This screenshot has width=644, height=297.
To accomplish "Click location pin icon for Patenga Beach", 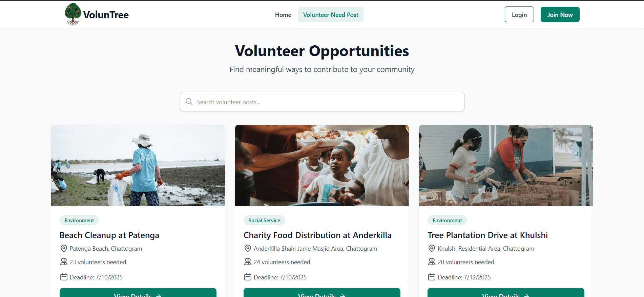I will [64, 248].
